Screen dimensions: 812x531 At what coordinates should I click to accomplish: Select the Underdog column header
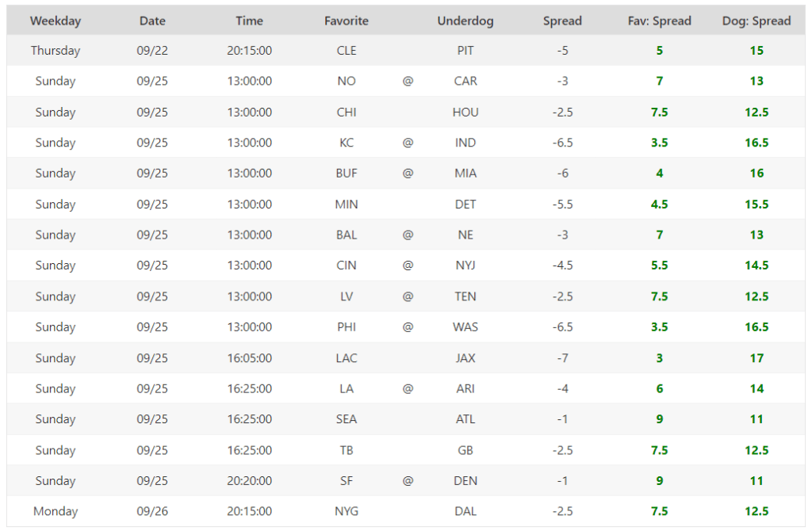(465, 21)
